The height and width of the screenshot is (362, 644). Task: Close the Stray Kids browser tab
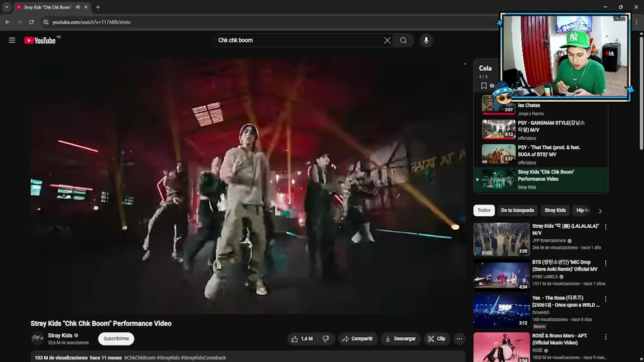click(x=86, y=7)
